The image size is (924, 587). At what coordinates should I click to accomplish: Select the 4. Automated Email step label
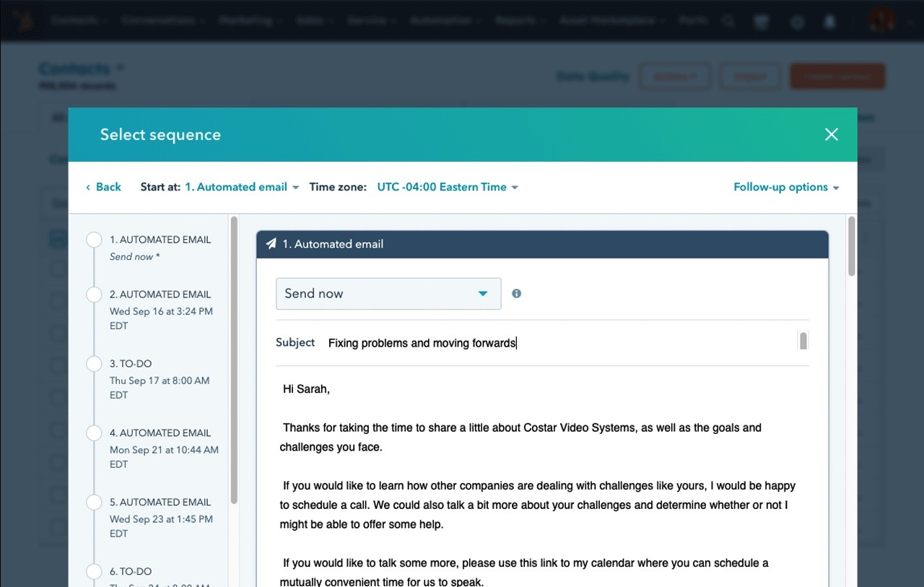(x=160, y=433)
